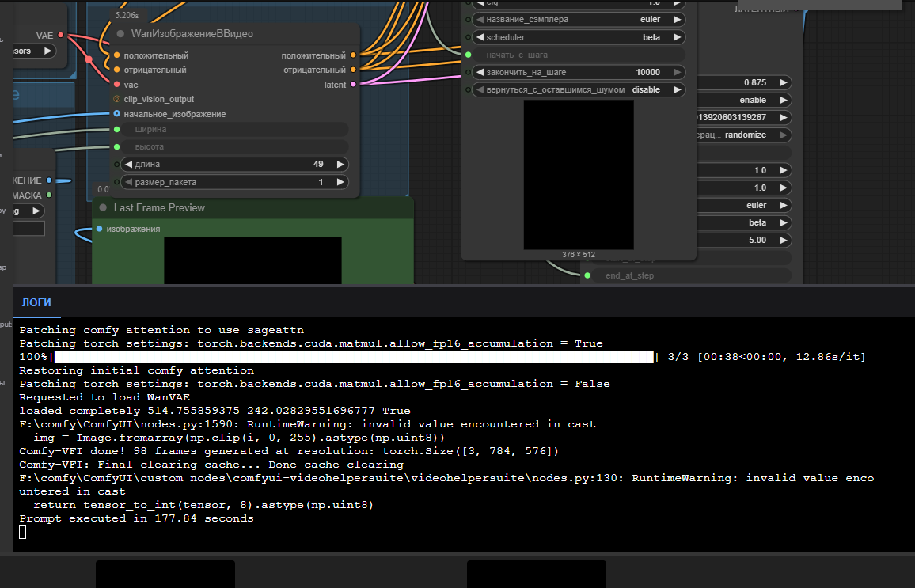Open the randomize seed control dropdown

click(744, 135)
